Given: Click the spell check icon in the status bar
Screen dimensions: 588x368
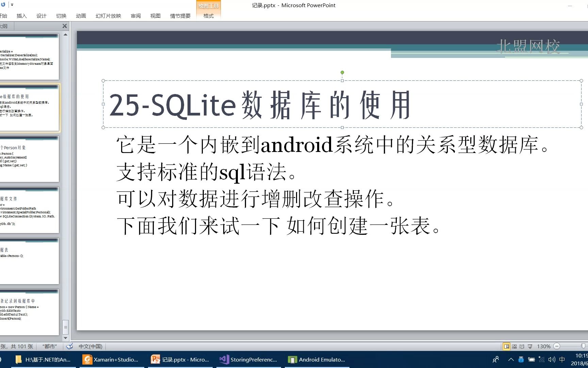Looking at the screenshot, I should [70, 346].
